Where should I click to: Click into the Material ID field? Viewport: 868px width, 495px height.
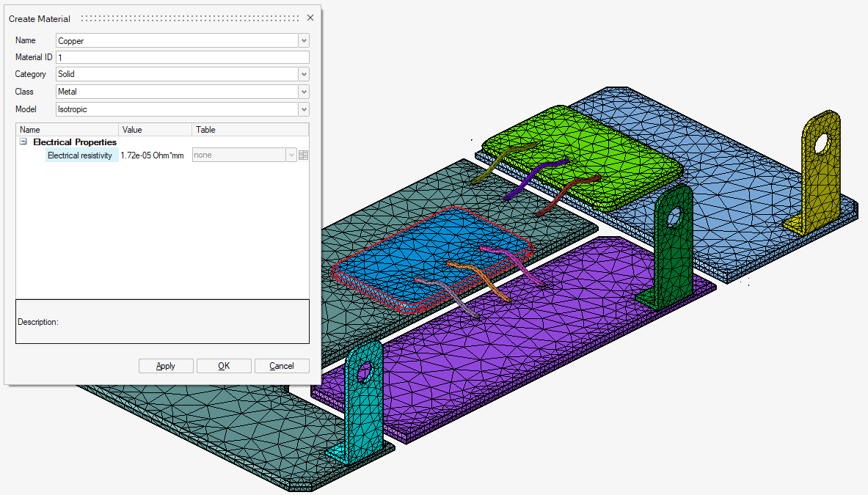pos(182,57)
